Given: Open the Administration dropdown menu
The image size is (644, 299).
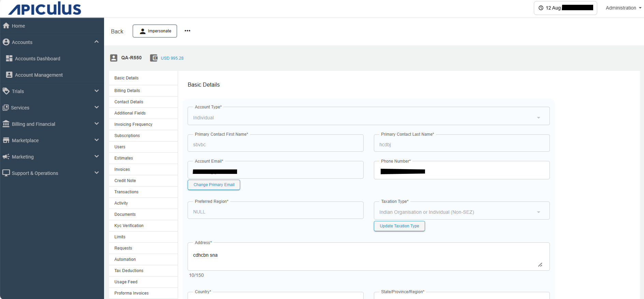Looking at the screenshot, I should click(624, 8).
